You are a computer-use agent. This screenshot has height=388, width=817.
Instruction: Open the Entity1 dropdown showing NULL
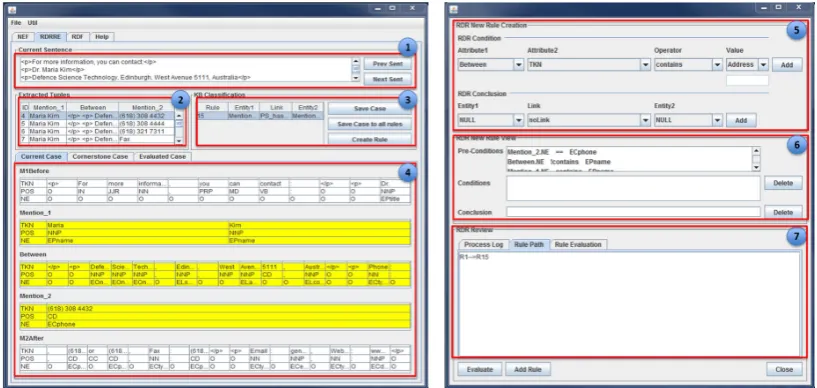491,120
